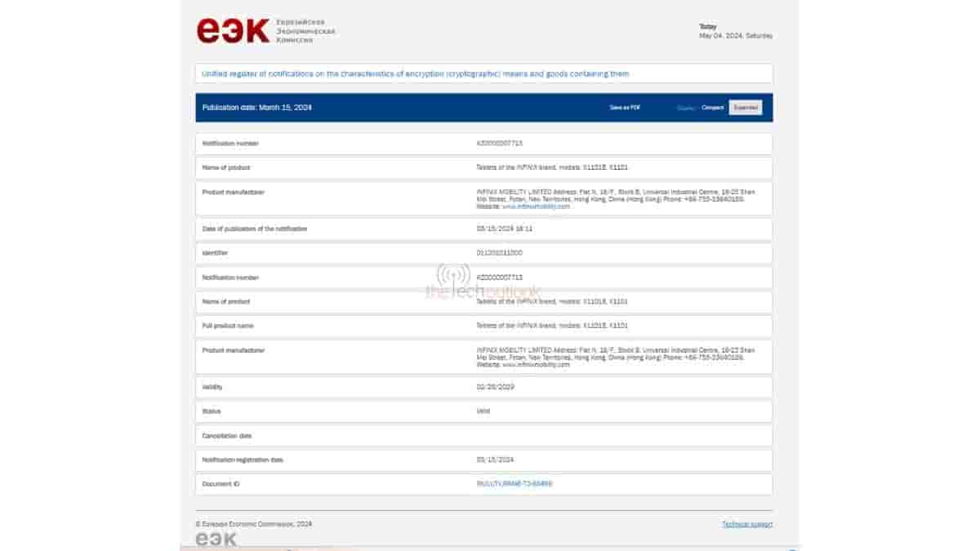Click the empty Cancellation date row
The width and height of the screenshot is (980, 551).
(x=483, y=436)
